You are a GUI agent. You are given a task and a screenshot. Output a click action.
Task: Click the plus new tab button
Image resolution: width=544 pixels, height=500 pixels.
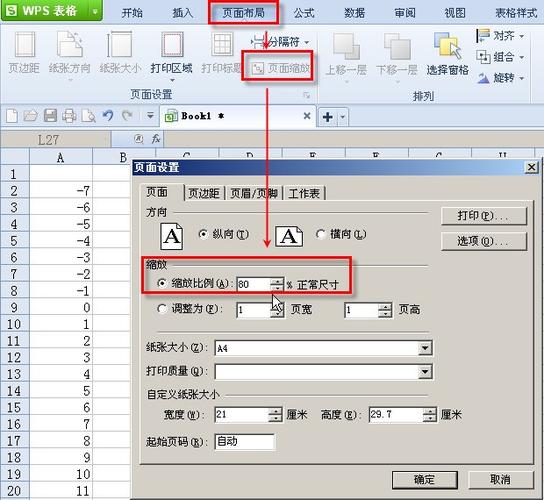(328, 117)
